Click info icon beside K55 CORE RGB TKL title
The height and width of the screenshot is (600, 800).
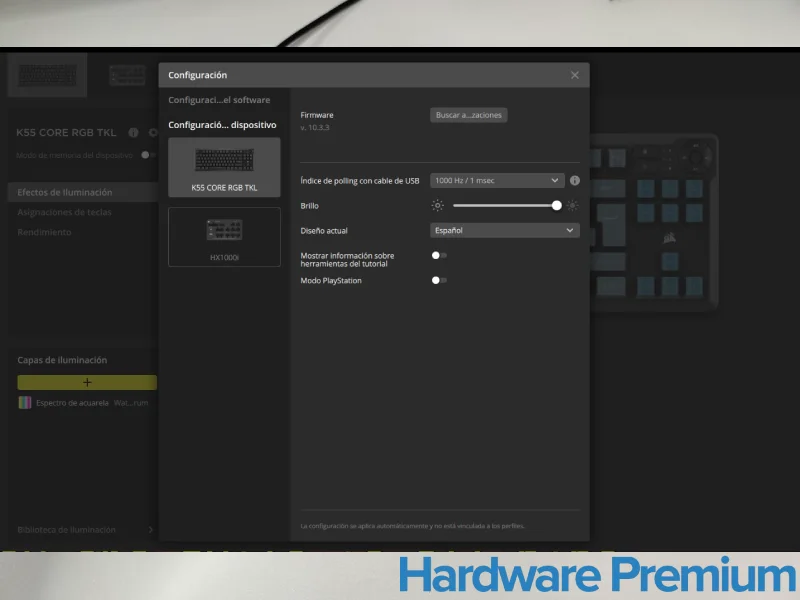tap(133, 132)
